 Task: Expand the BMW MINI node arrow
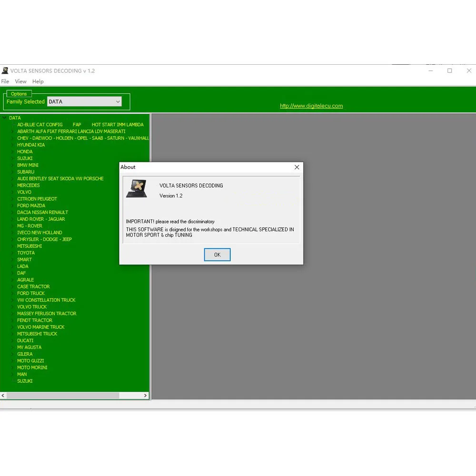12,165
